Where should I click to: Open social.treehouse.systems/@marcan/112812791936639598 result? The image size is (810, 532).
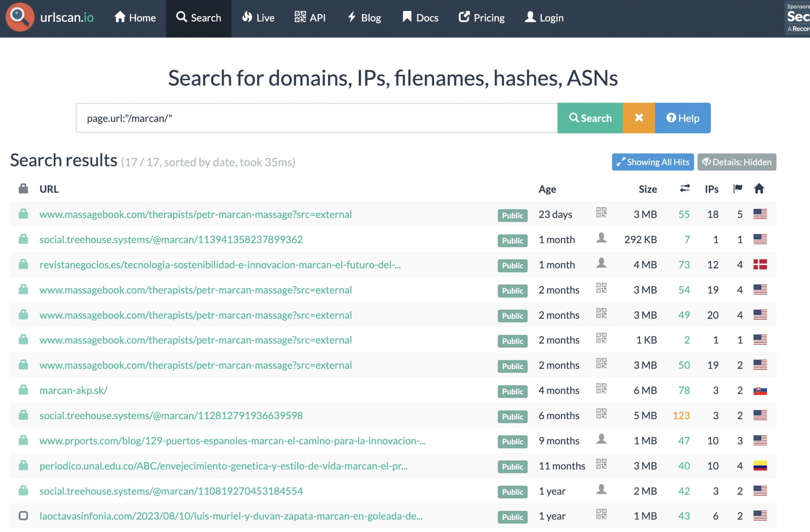pos(171,416)
